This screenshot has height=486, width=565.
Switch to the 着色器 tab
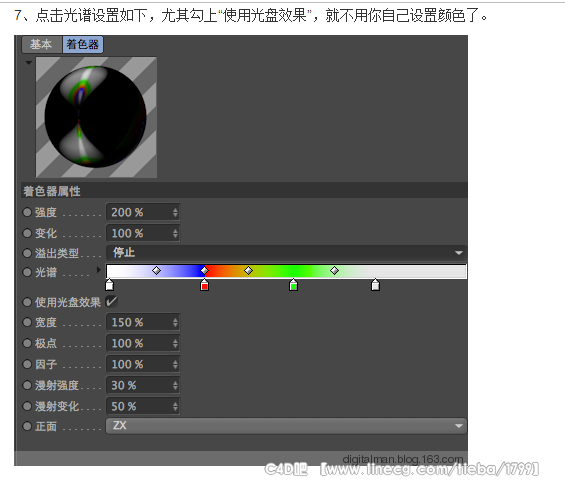83,45
